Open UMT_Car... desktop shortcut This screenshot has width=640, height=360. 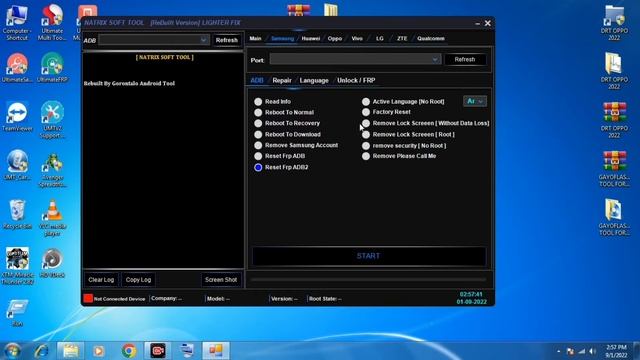point(17,165)
